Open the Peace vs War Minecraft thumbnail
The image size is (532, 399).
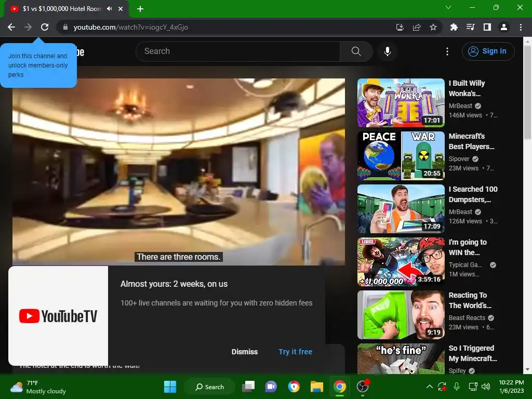401,156
